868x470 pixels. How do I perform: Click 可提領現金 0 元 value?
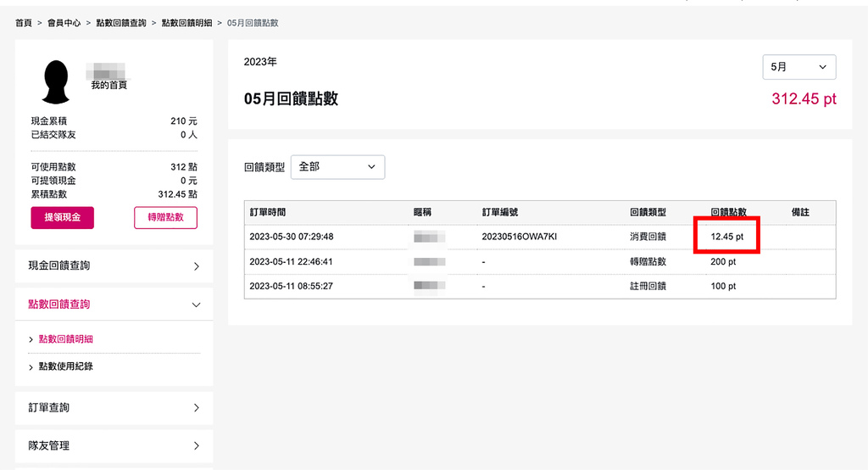(189, 181)
